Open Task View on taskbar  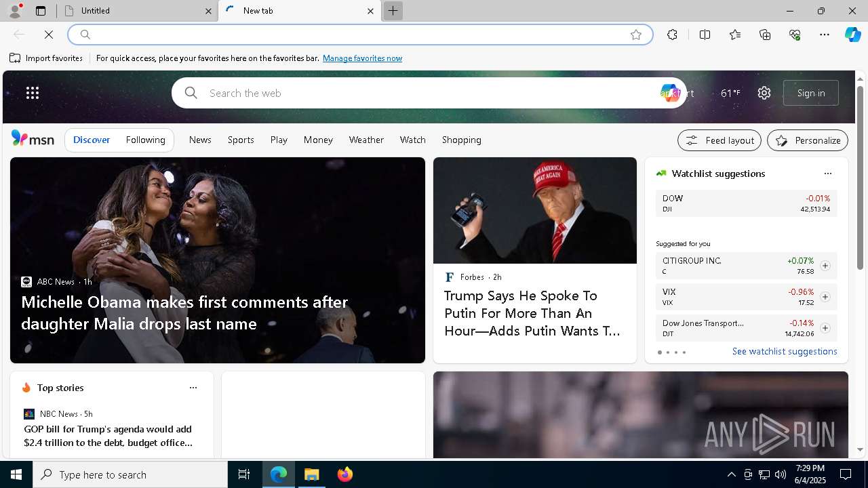pos(244,474)
